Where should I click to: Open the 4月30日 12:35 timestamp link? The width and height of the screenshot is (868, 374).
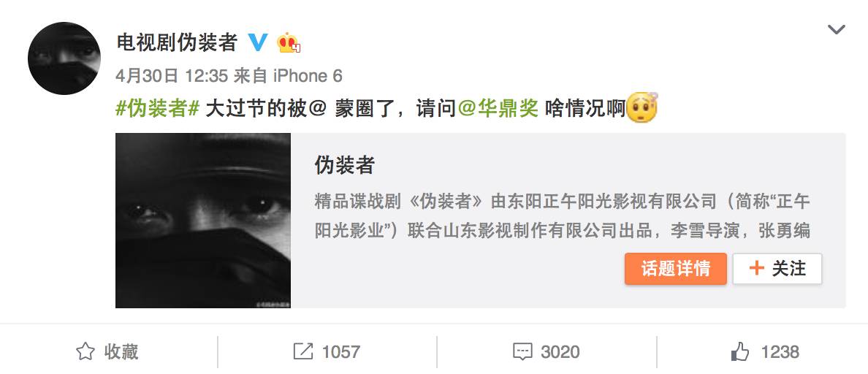tap(172, 76)
